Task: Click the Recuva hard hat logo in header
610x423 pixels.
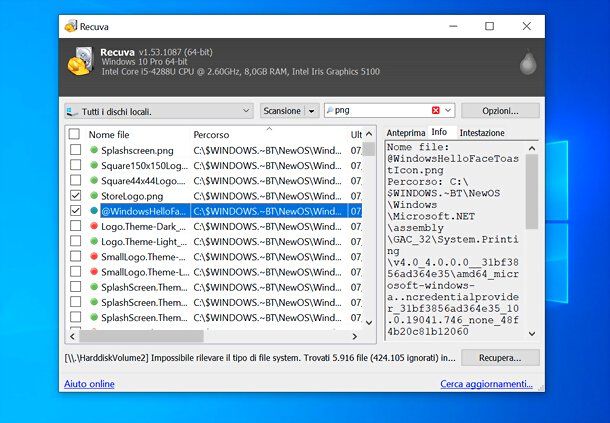Action: tap(81, 61)
